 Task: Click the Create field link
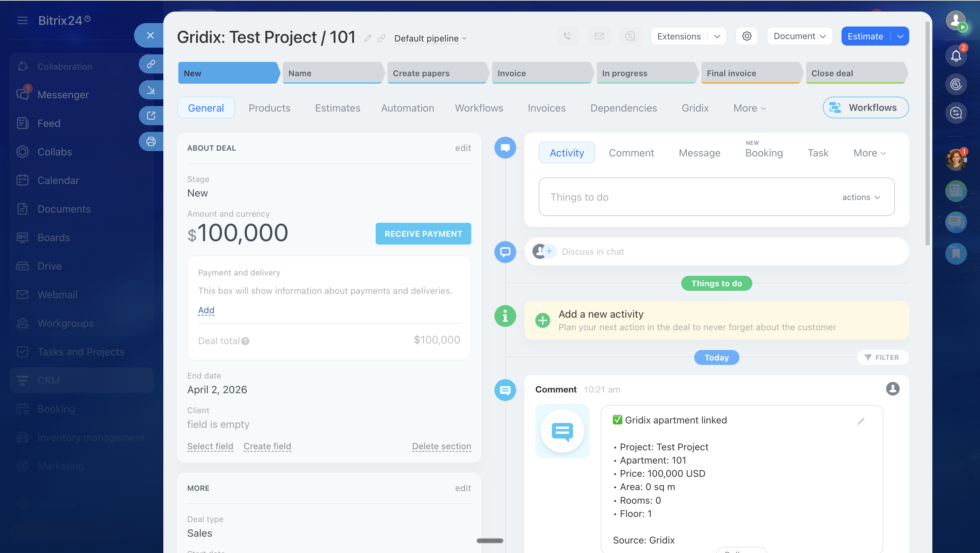click(x=267, y=446)
